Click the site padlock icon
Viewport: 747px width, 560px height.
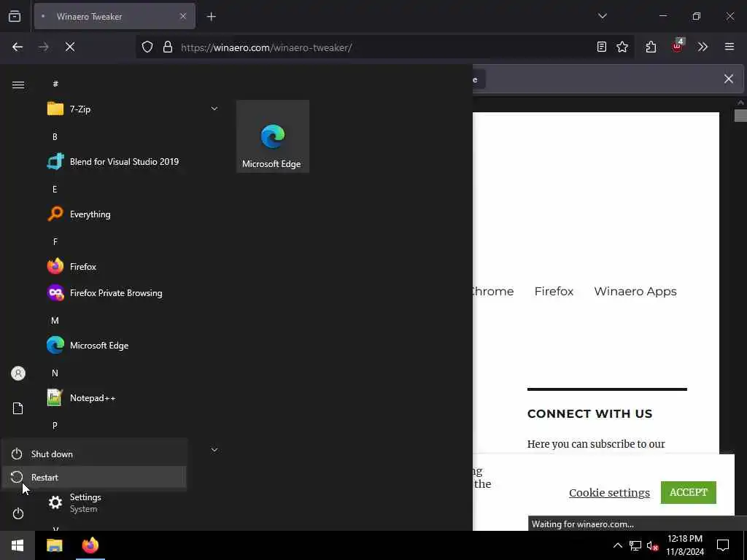click(x=167, y=47)
